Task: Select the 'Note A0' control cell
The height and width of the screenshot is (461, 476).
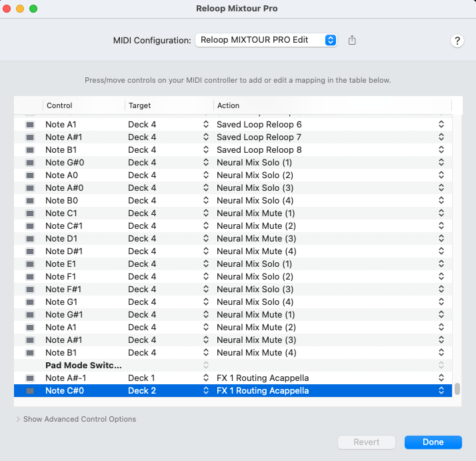Action: click(x=61, y=175)
